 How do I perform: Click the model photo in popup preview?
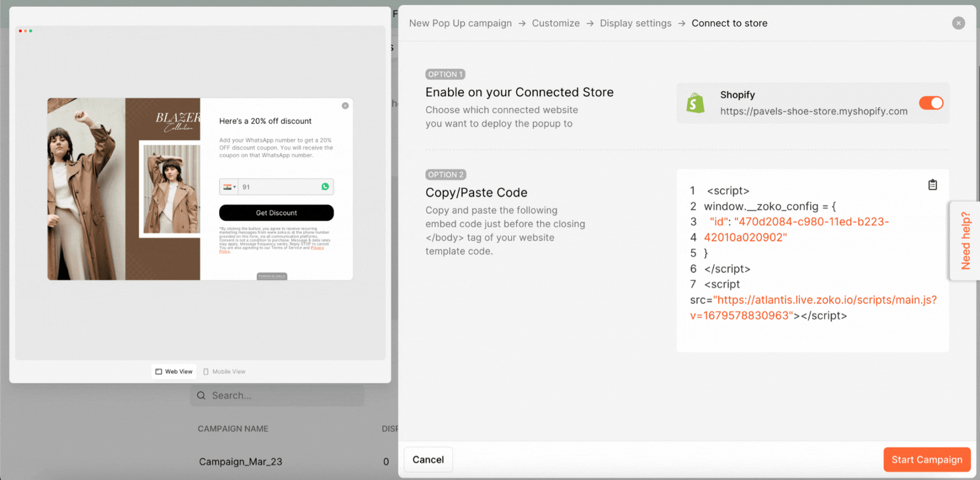click(x=124, y=189)
